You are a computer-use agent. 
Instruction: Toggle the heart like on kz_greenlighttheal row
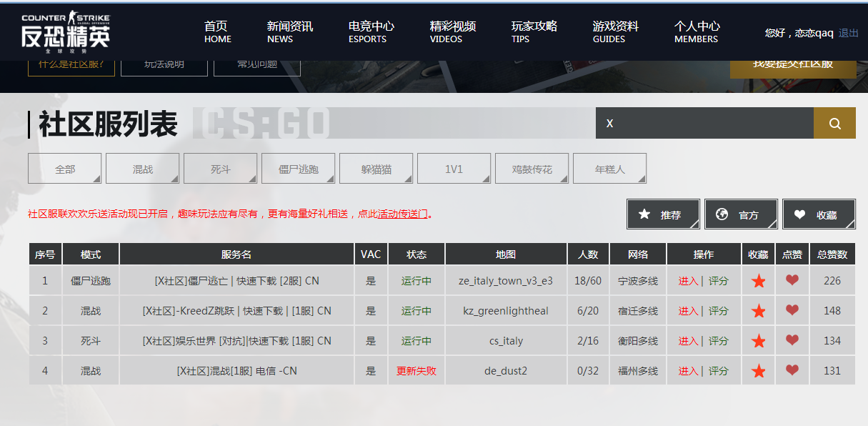(792, 311)
